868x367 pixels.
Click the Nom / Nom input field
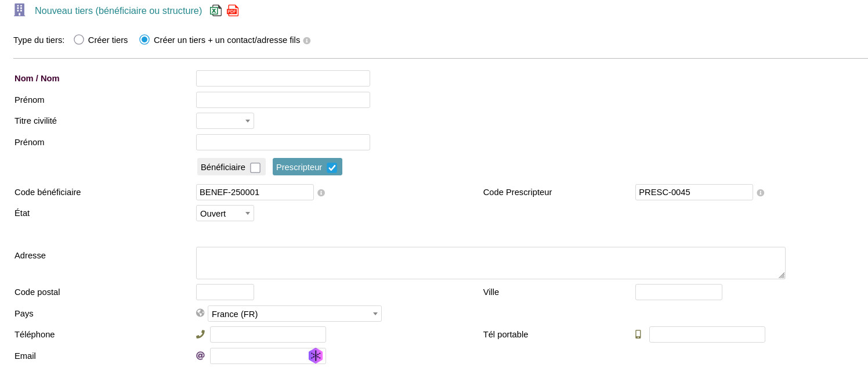(x=283, y=78)
